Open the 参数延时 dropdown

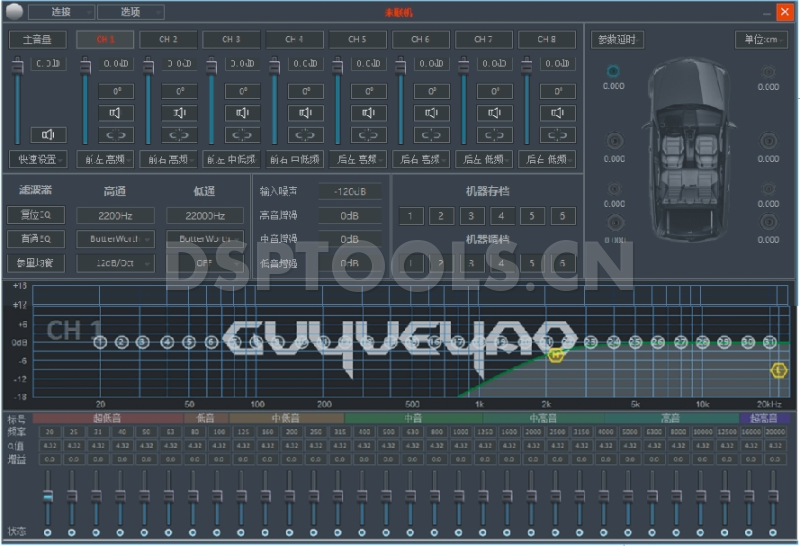click(617, 39)
